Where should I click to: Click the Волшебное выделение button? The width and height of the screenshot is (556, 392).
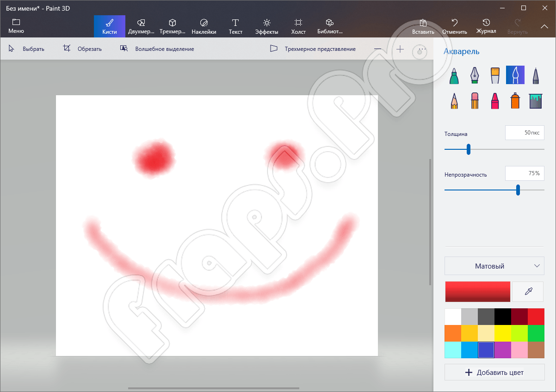[157, 49]
